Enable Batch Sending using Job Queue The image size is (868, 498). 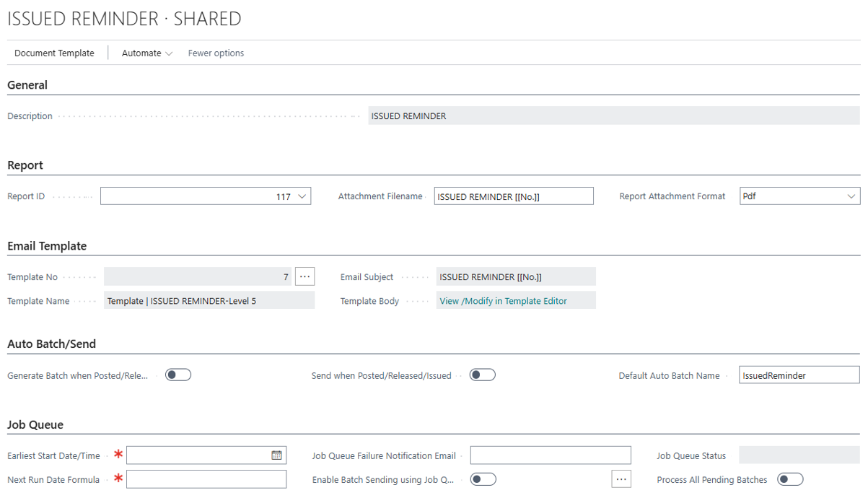click(482, 479)
